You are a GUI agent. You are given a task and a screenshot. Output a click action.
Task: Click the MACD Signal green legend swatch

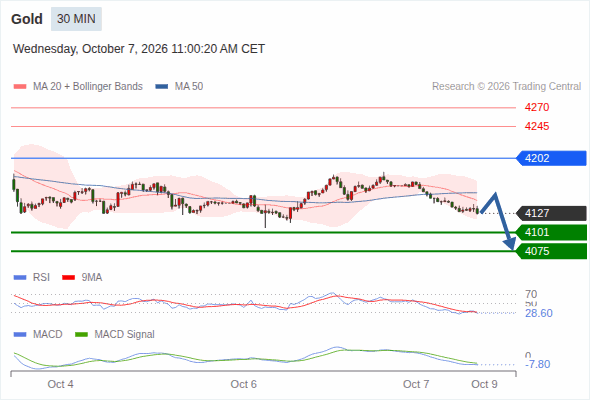coord(81,334)
